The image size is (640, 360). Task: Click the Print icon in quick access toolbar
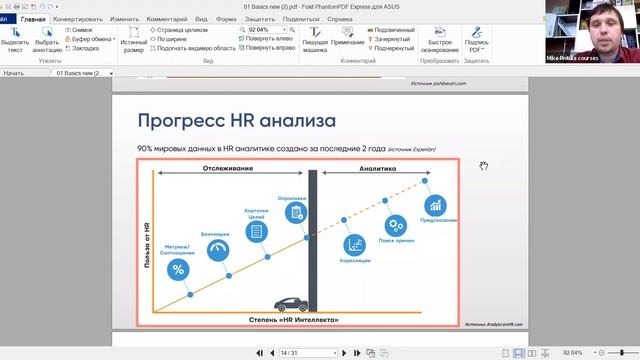point(17,7)
